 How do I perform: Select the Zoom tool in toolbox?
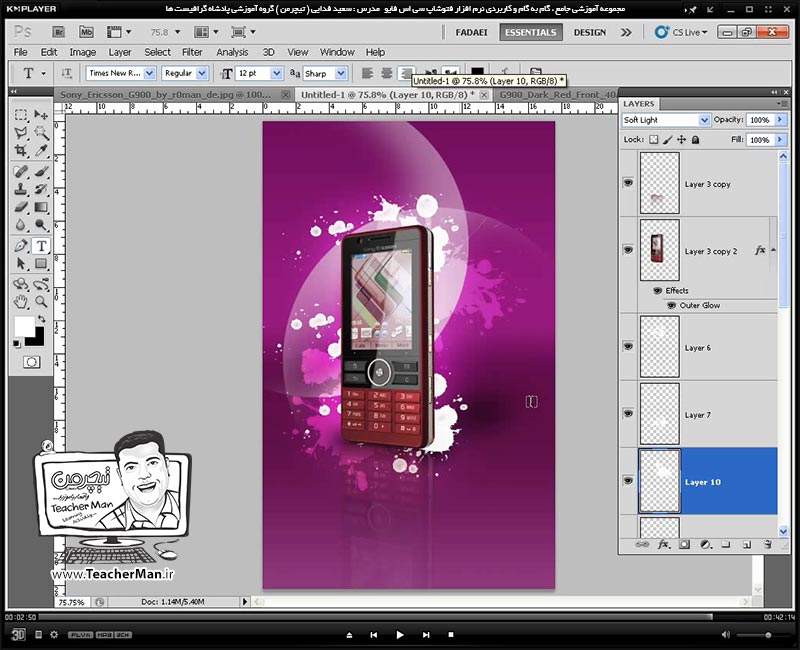click(x=41, y=302)
